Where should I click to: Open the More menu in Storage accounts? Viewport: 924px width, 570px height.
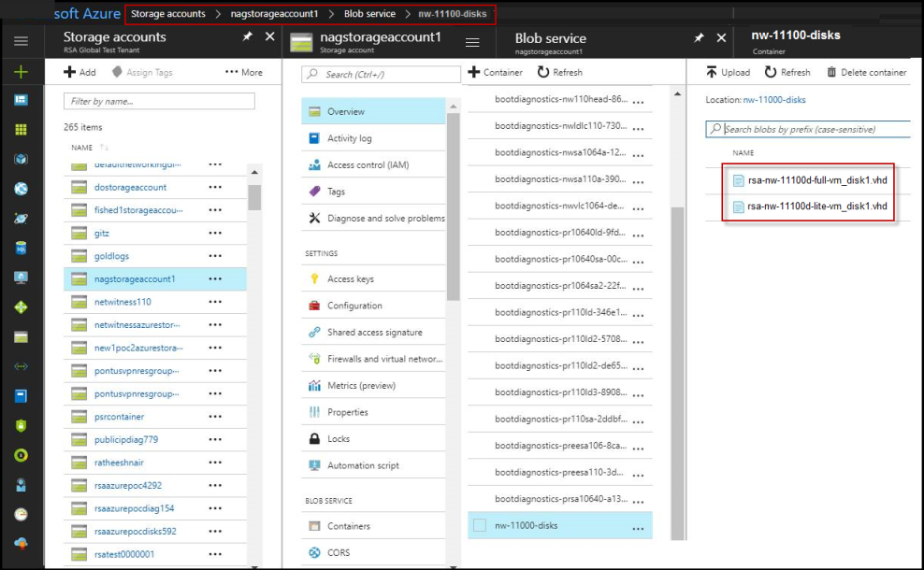(244, 72)
